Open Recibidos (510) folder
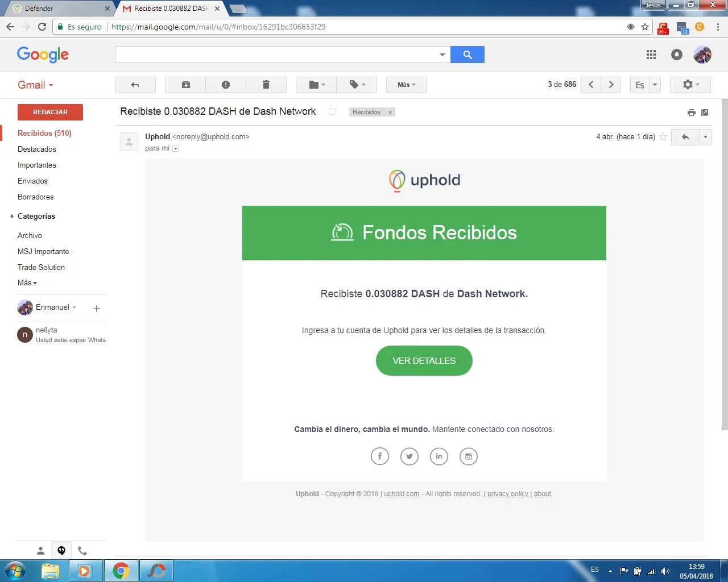Screen dimensions: 728x582 44,133
